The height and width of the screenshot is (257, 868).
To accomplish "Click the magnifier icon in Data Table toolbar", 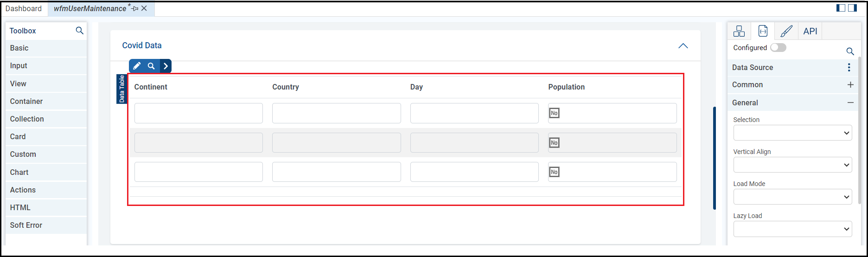I will click(x=151, y=66).
